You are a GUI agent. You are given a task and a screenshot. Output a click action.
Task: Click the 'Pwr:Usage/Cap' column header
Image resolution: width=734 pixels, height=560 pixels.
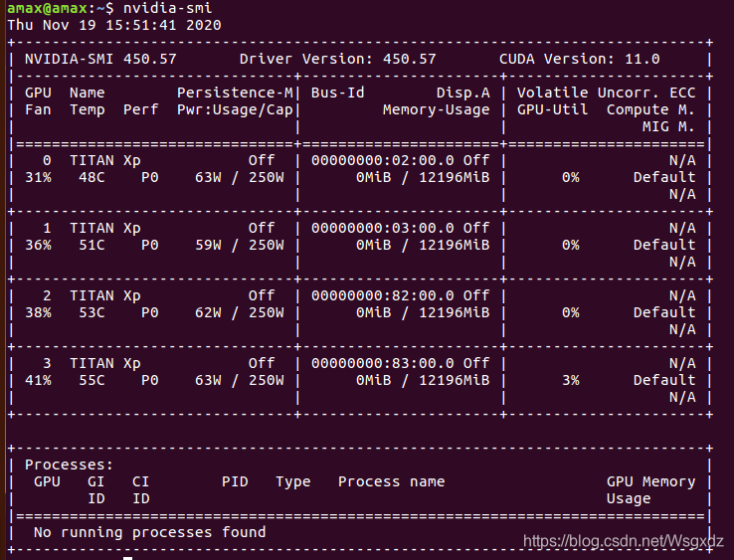pyautogui.click(x=235, y=109)
